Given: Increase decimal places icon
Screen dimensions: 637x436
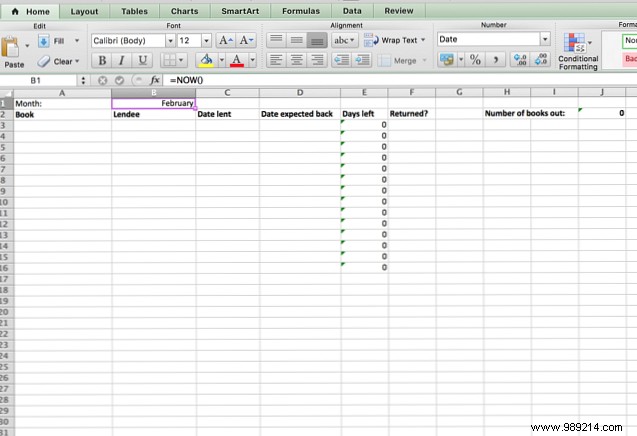Looking at the screenshot, I should tap(520, 60).
